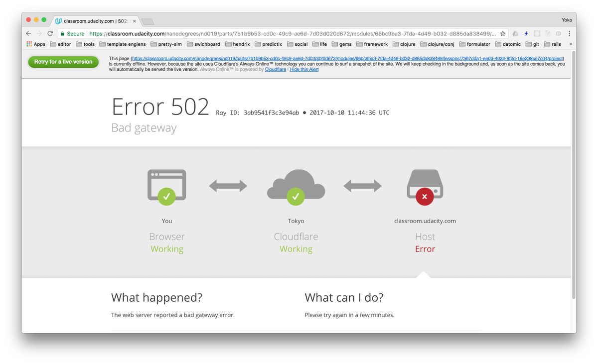
Task: Open the formulator bookmarks folder
Action: coord(475,44)
